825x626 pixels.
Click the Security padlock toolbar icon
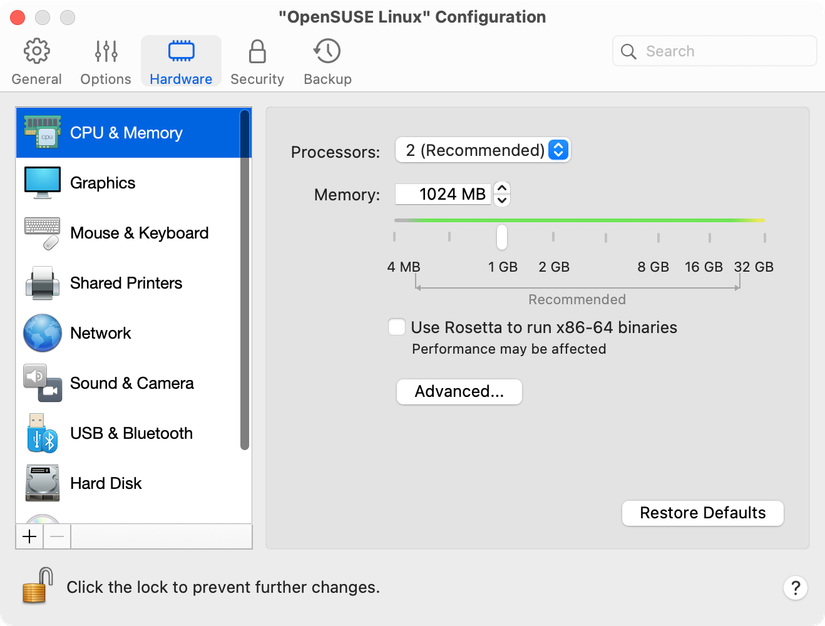[x=257, y=51]
